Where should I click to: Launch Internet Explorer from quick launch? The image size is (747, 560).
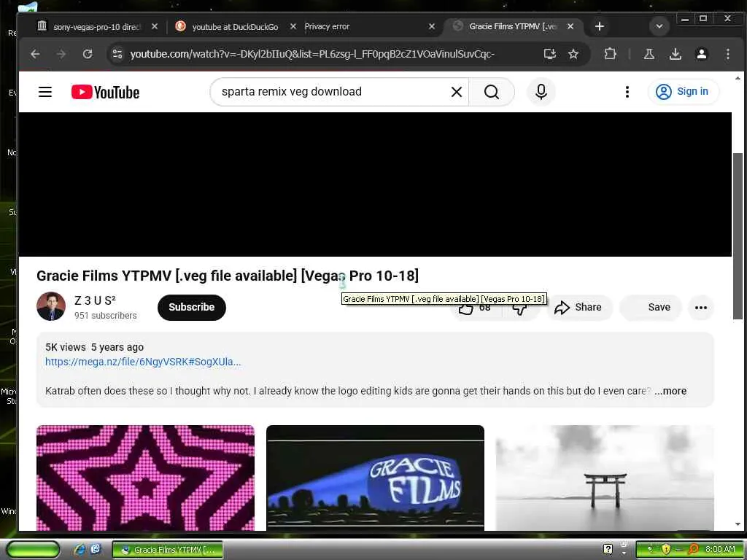click(x=80, y=549)
